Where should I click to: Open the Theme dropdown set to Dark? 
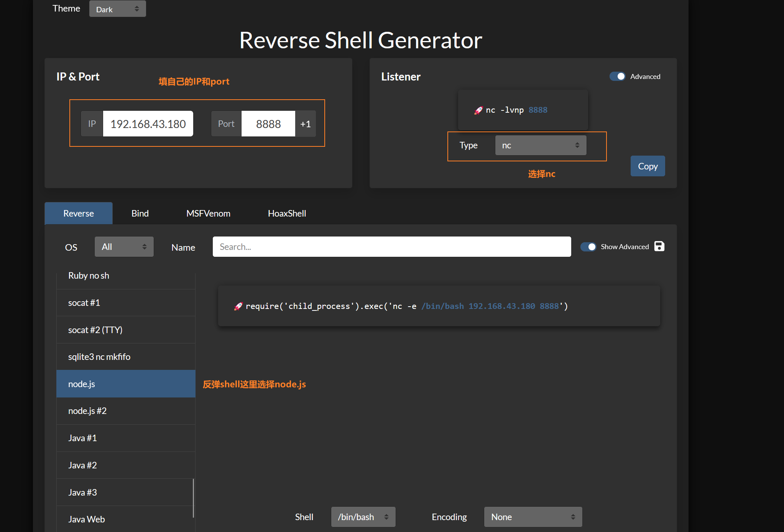click(117, 9)
